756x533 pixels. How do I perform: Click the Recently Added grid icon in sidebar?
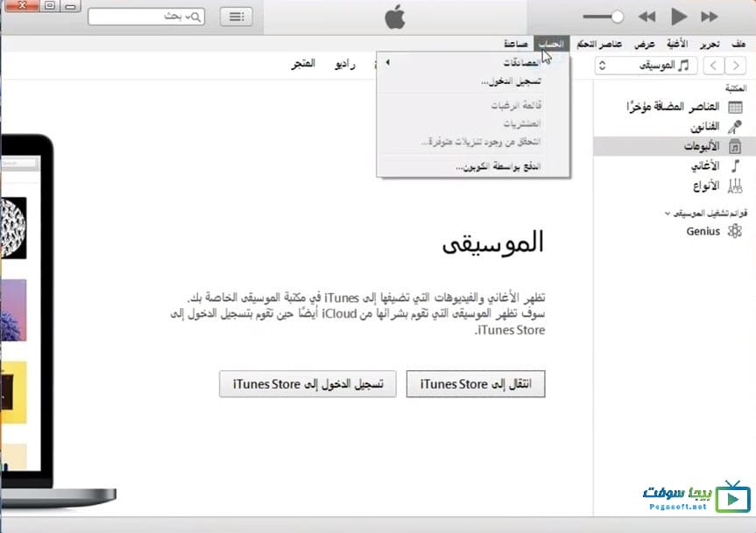point(735,107)
